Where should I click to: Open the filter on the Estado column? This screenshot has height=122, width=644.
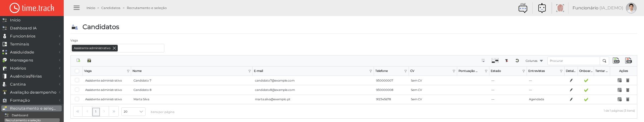524,71
